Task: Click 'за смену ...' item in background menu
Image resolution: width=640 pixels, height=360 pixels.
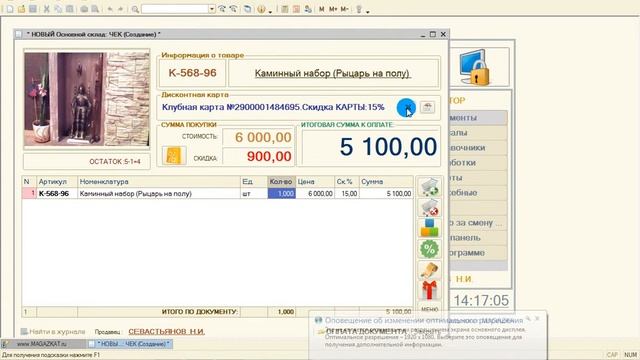Action: [478, 223]
